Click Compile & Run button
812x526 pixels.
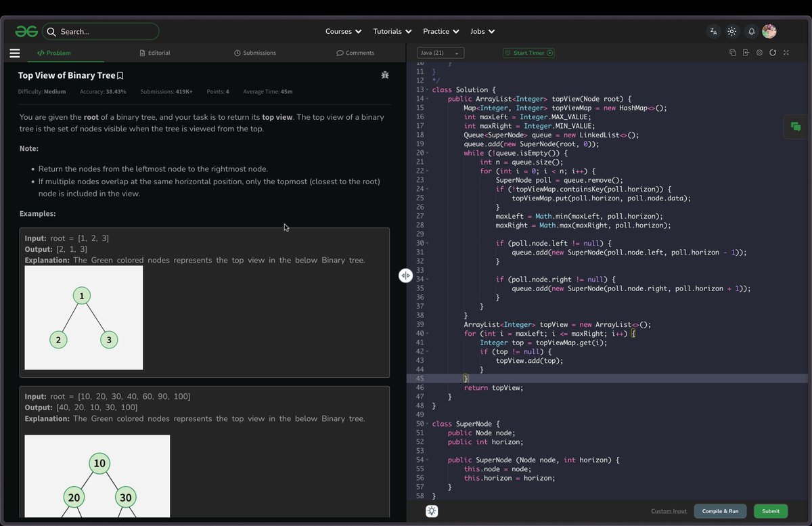click(x=720, y=511)
